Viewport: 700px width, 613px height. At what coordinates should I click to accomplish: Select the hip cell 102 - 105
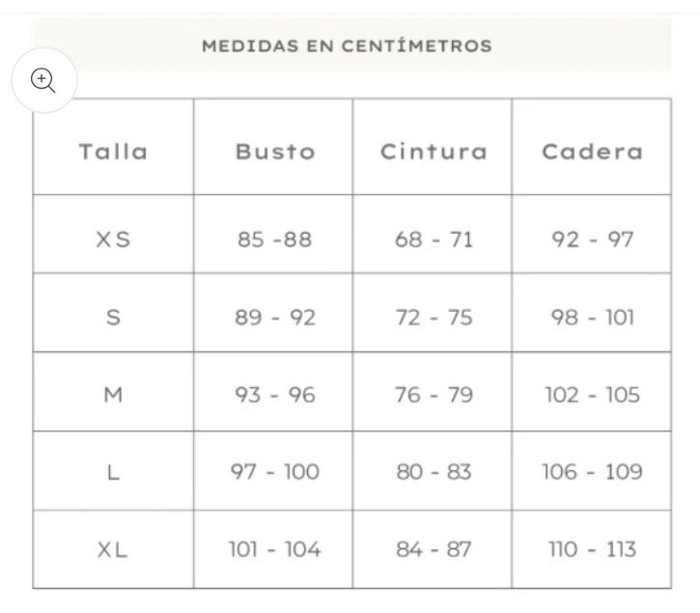click(x=592, y=395)
